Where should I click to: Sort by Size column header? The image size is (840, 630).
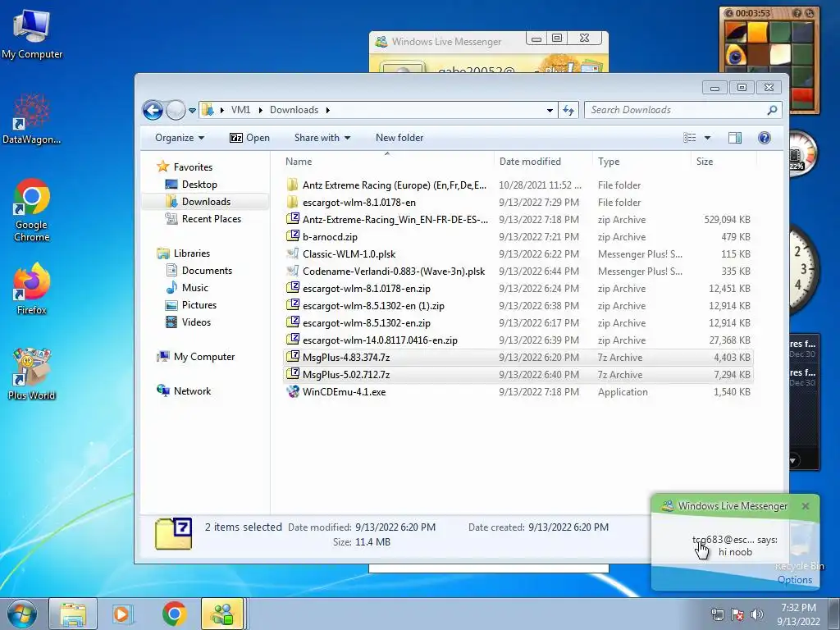coord(724,162)
